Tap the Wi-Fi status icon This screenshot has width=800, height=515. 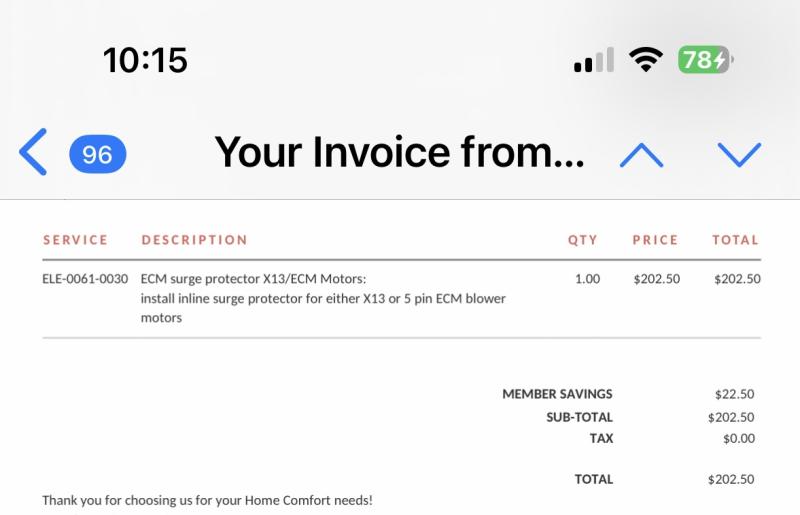pos(646,60)
